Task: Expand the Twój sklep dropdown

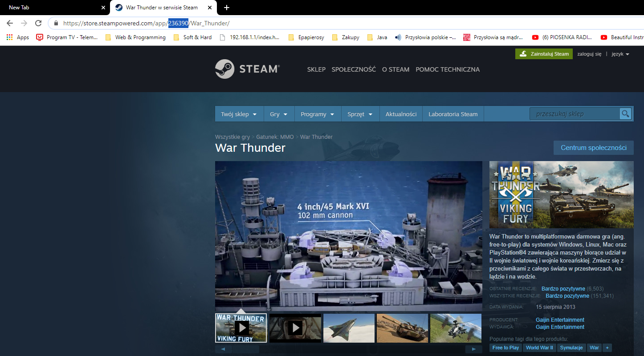Action: coord(239,114)
